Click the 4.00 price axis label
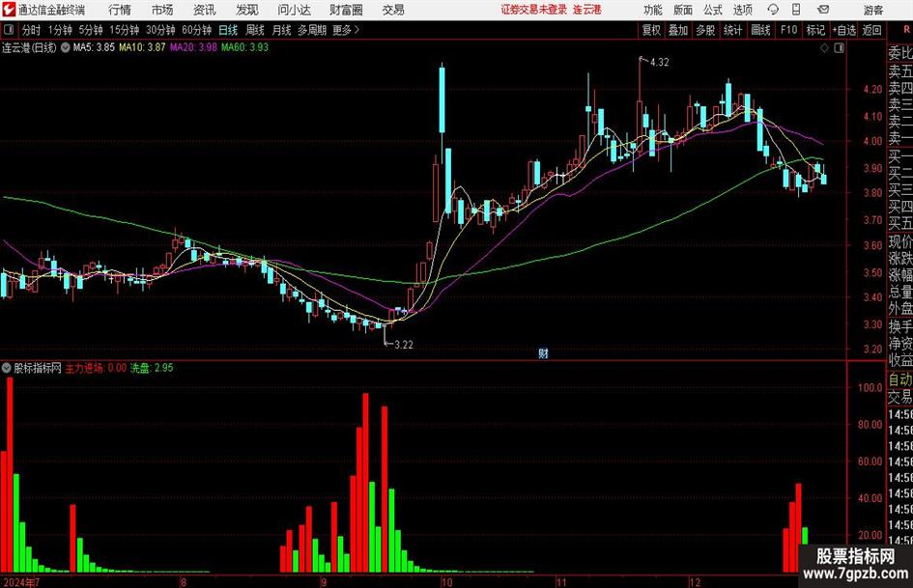Image resolution: width=913 pixels, height=588 pixels. coord(872,142)
